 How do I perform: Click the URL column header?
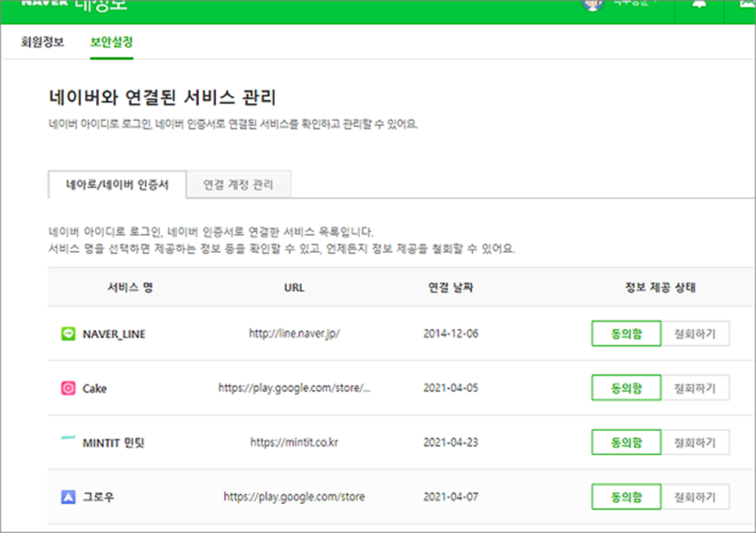294,288
